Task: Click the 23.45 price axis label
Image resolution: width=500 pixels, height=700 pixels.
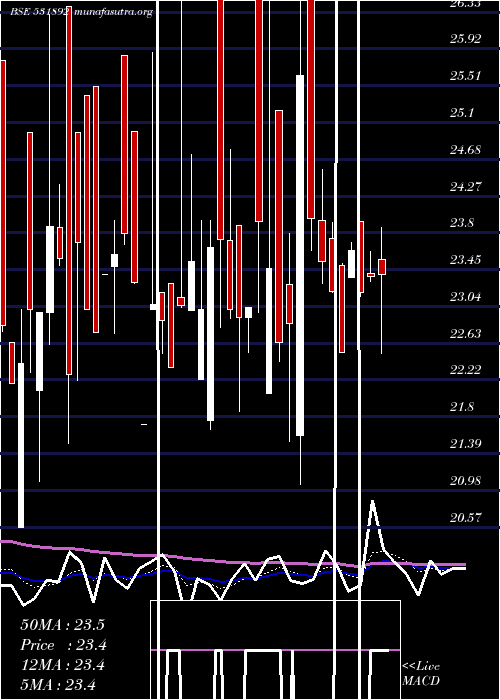Action: point(466,260)
